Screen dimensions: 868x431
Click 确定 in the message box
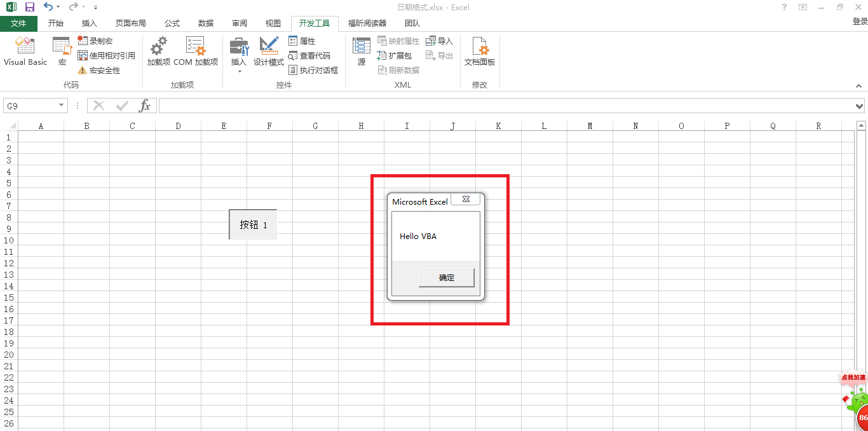coord(447,278)
